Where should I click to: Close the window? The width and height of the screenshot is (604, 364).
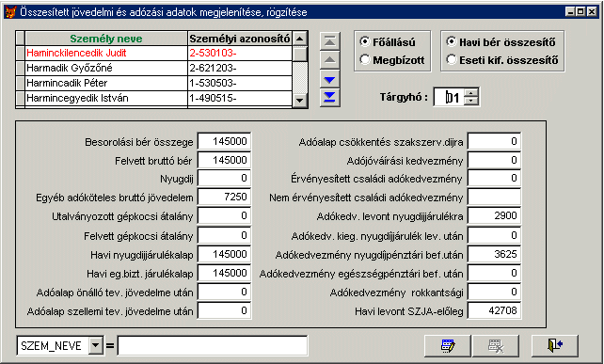tap(592, 12)
